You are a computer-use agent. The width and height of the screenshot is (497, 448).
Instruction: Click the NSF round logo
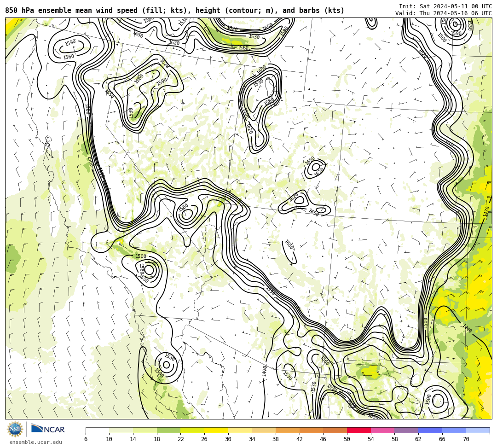15,429
